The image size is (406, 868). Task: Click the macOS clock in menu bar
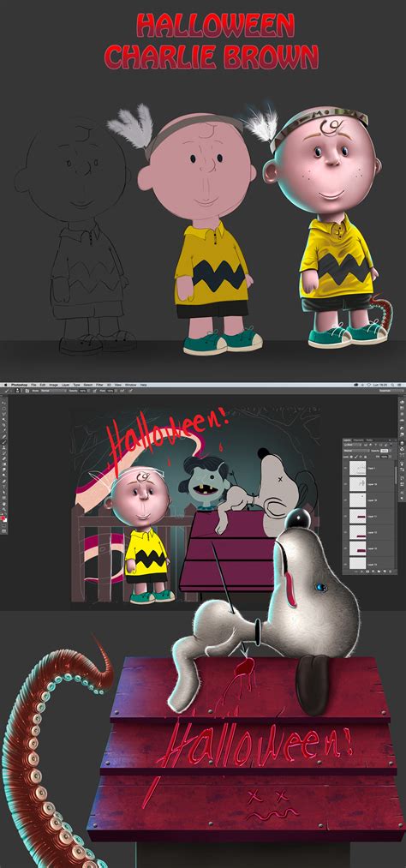(382, 384)
